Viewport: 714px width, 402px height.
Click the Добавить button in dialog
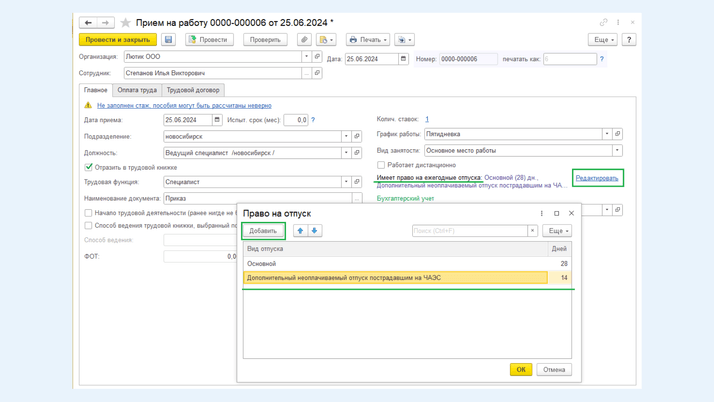[263, 231]
